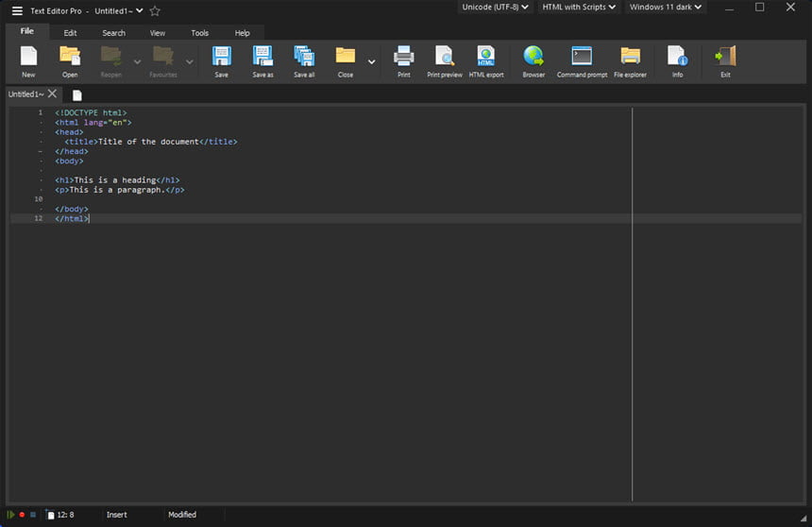The image size is (812, 527).
Task: Star the document as favourite in title bar
Action: (155, 11)
